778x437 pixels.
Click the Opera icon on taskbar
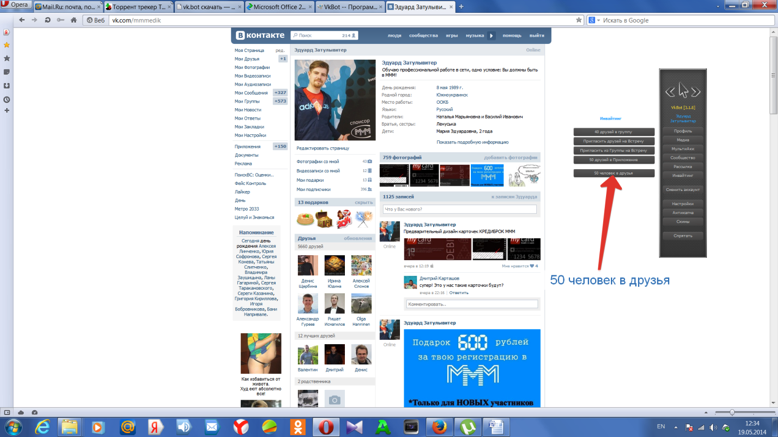[x=326, y=427]
